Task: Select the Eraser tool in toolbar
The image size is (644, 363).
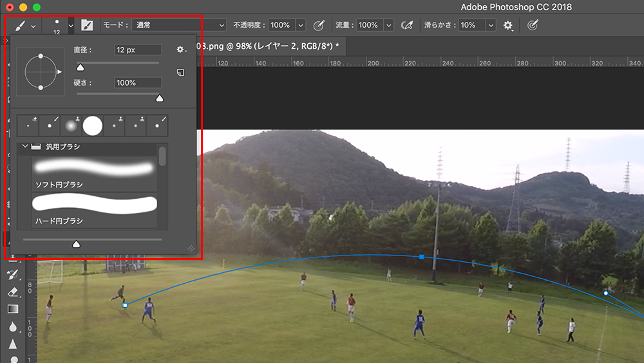Action: pyautogui.click(x=13, y=292)
